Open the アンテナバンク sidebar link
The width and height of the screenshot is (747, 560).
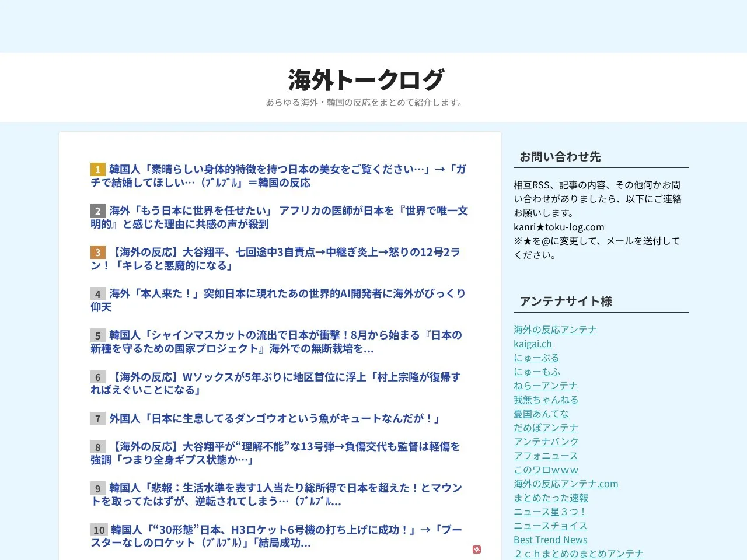[546, 442]
